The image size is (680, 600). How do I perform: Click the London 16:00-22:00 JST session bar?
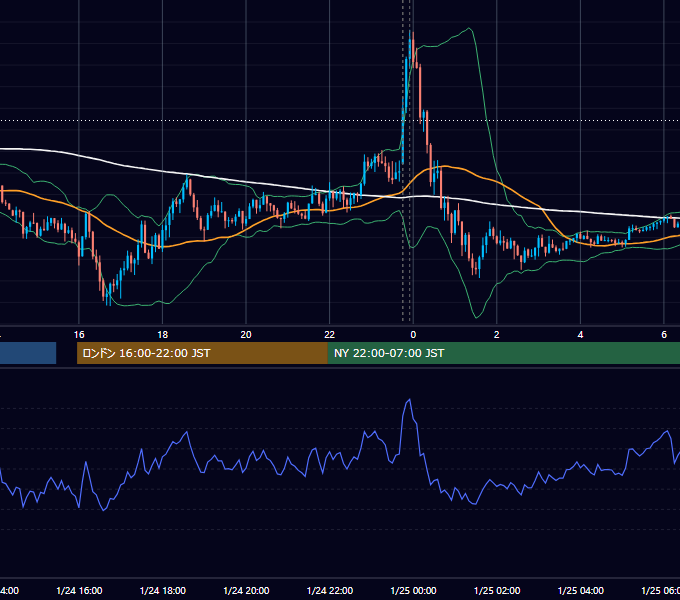(202, 353)
